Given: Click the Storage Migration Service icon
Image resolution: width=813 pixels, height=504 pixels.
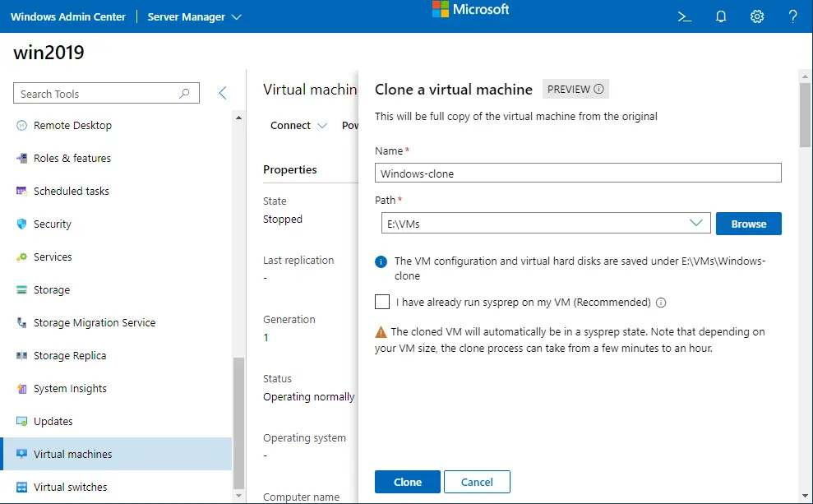Looking at the screenshot, I should [x=21, y=322].
